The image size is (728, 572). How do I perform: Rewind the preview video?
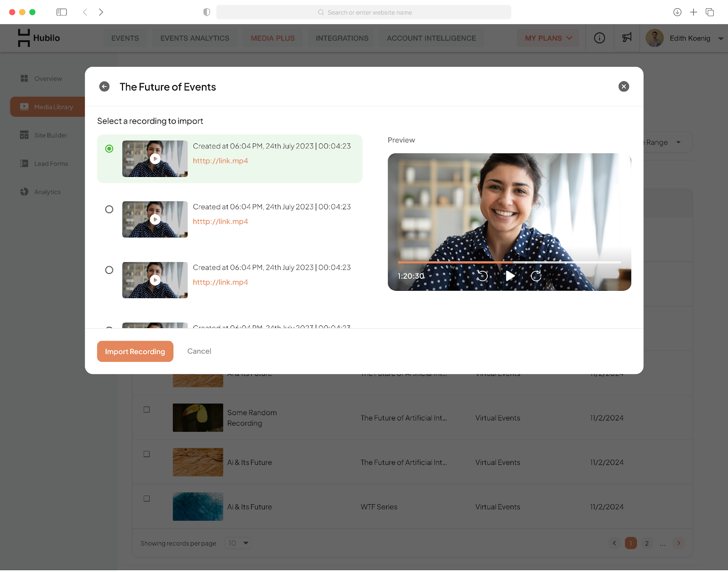tap(482, 276)
